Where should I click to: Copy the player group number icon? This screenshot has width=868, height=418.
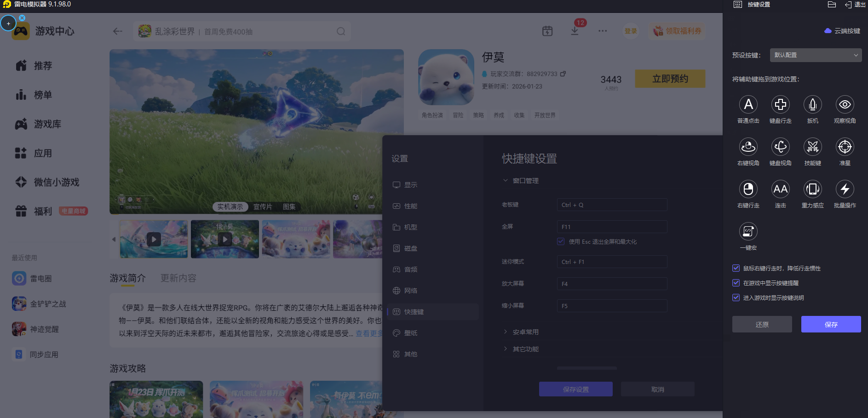[x=563, y=74]
